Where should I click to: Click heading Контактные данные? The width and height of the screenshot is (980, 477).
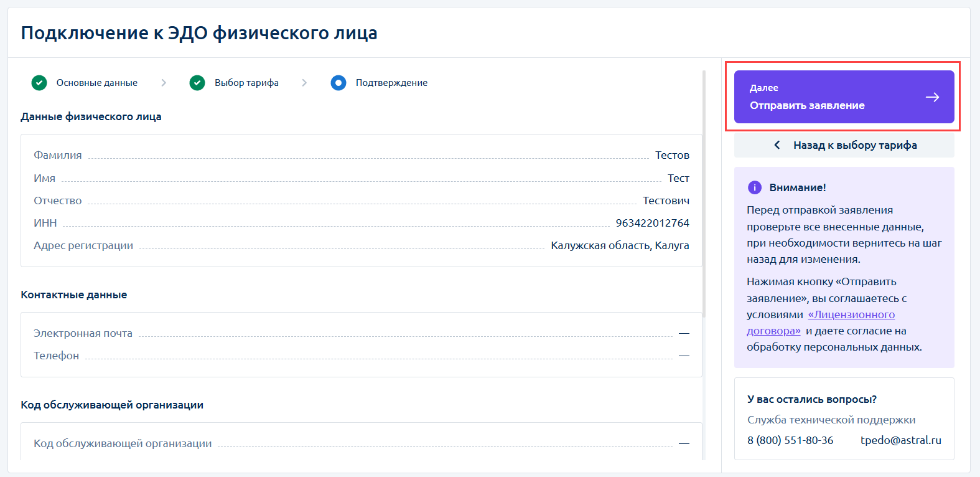pyautogui.click(x=73, y=295)
